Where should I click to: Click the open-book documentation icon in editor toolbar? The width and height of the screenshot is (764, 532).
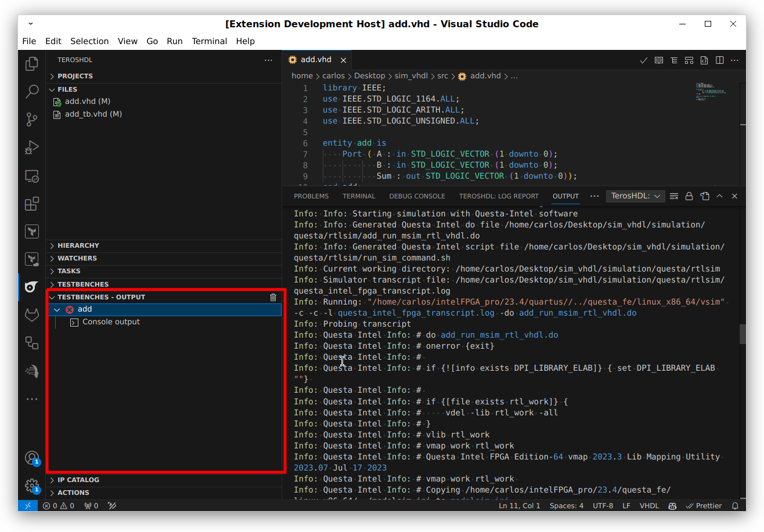[x=659, y=60]
